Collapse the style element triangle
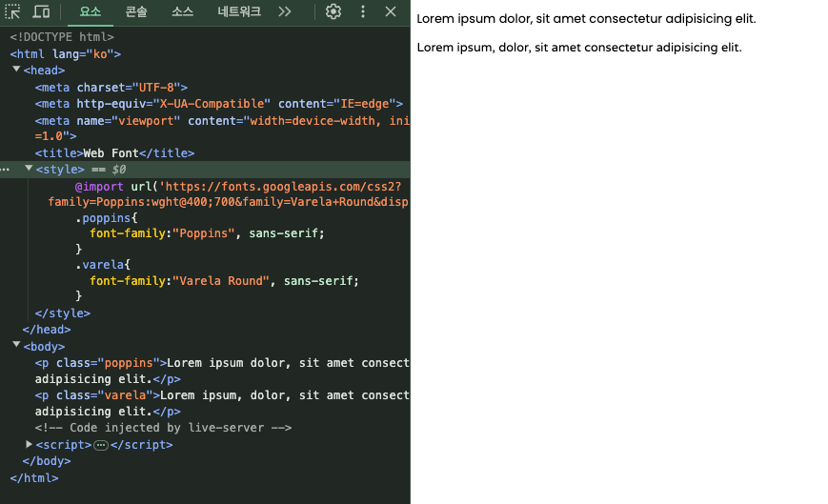This screenshot has height=504, width=828. (29, 169)
